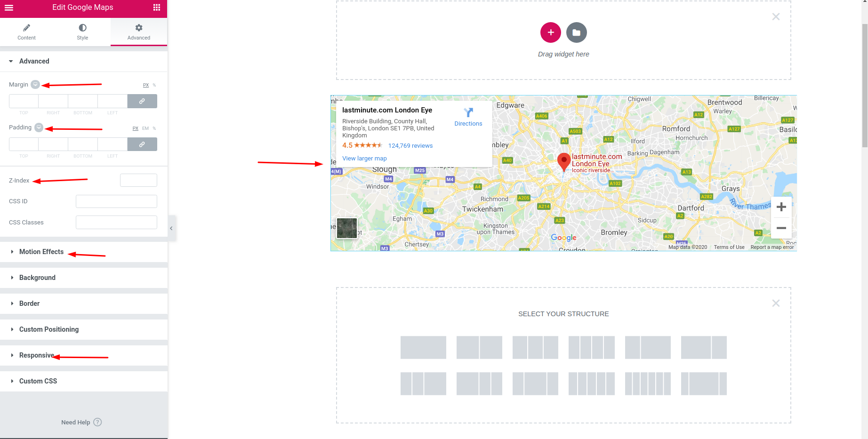Add new section with the pink plus button

coord(551,32)
